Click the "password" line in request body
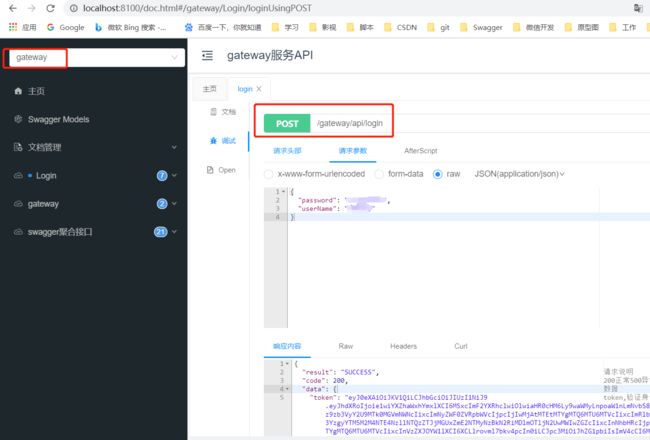650x440 pixels. 344,200
